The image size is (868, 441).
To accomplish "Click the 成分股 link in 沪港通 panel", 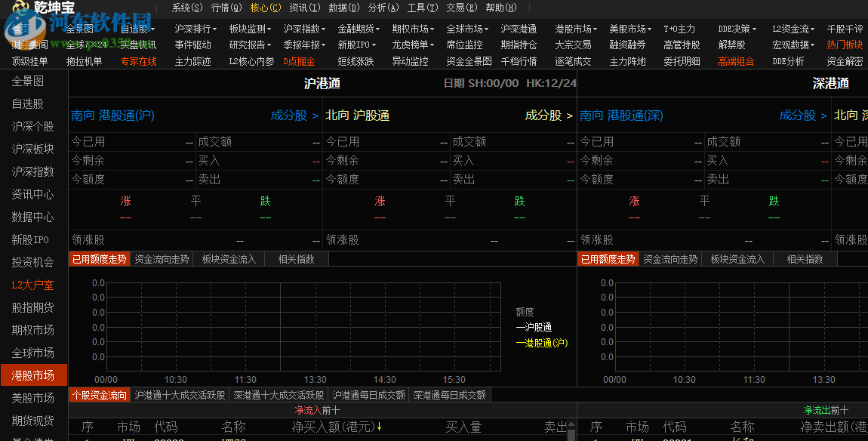I will pyautogui.click(x=289, y=116).
